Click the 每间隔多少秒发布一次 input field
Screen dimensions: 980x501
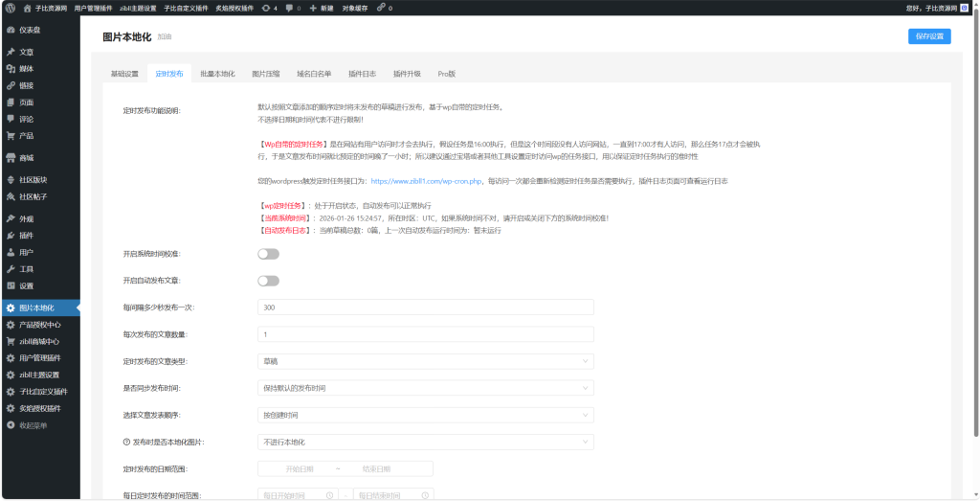[x=426, y=307]
